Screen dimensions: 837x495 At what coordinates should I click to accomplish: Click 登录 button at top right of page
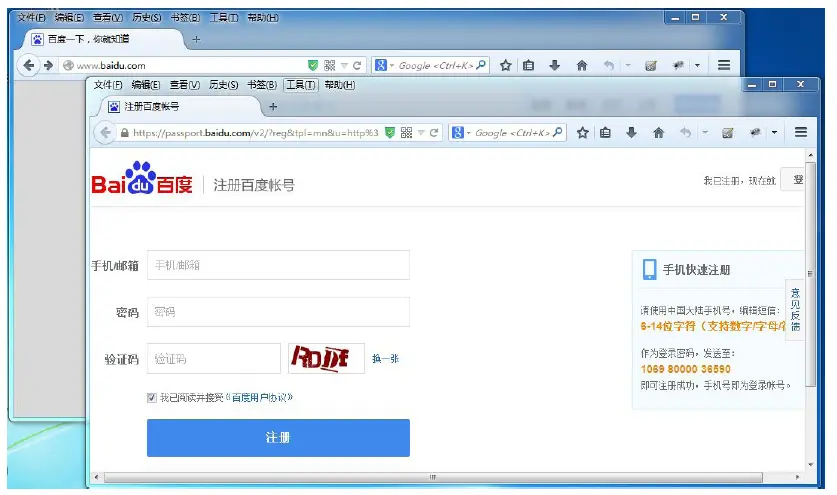click(x=793, y=179)
